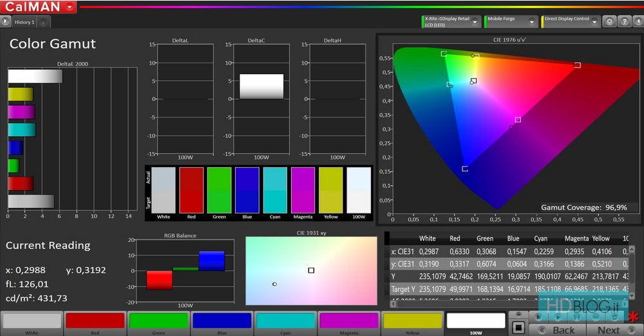Click the blue primary target square in CIE 1976 chart

pos(465,168)
